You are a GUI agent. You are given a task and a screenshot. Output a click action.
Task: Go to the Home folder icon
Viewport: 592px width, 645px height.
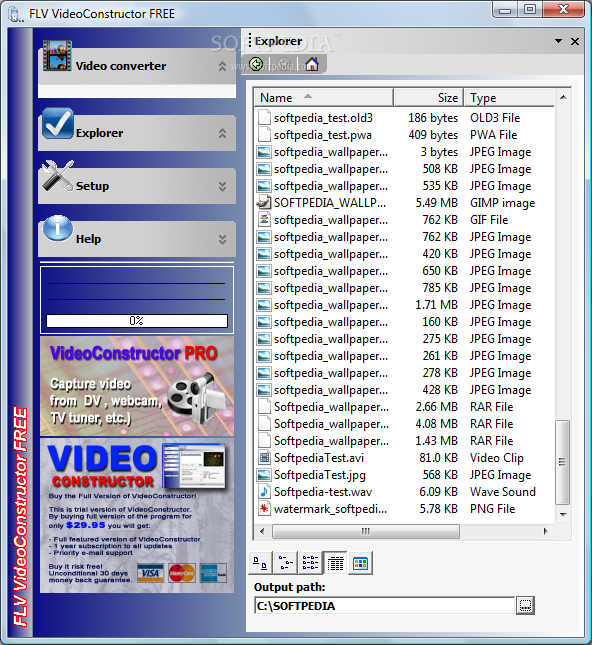coord(312,64)
